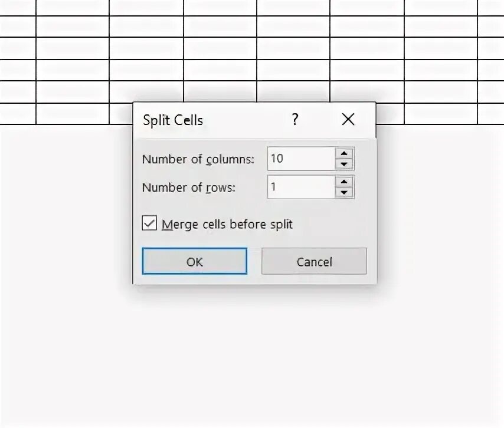
Task: Select the narrow leftmost cell in bottom table row
Action: pos(18,114)
